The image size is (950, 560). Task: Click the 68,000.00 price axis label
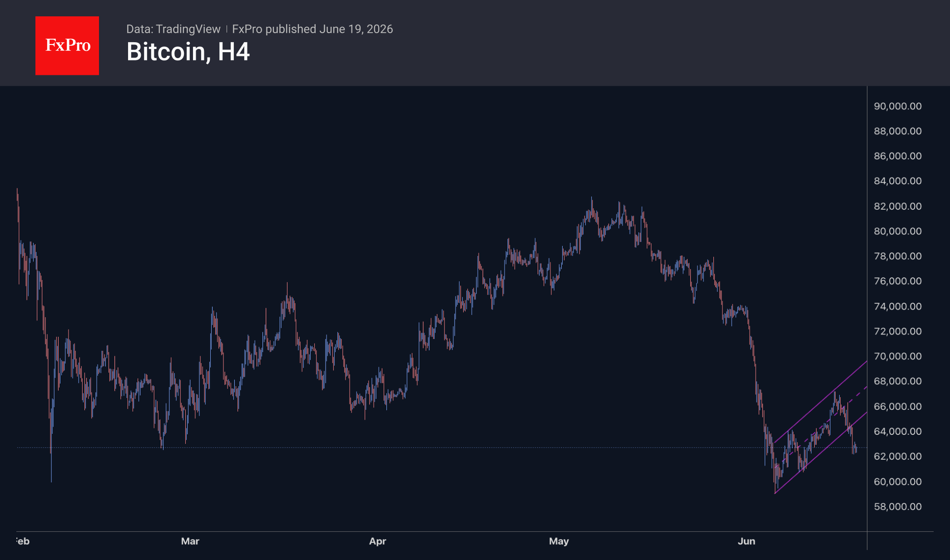point(898,381)
